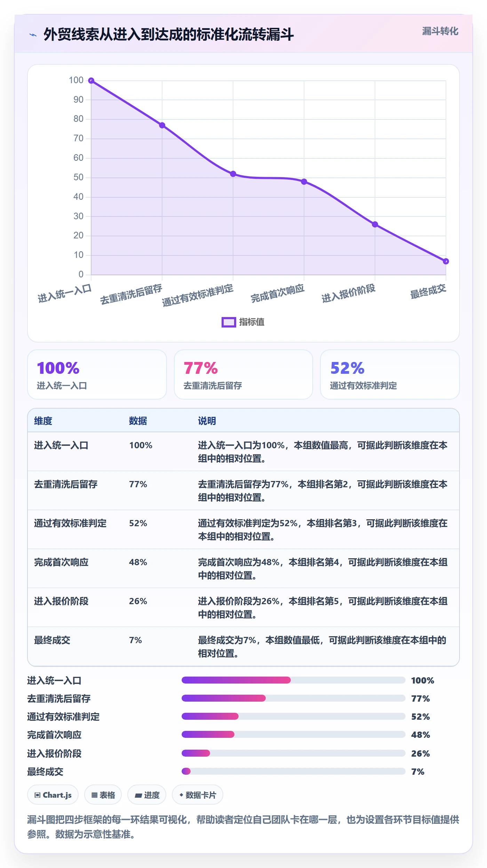
Task: Select the 进入报价阶段 table row cell
Action: (x=61, y=601)
